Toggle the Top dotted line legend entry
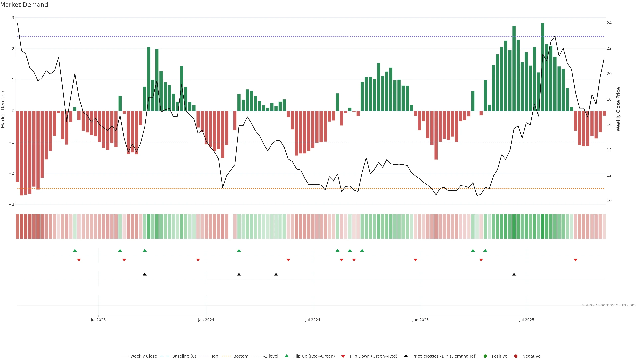This screenshot has height=362, width=644. coord(214,356)
